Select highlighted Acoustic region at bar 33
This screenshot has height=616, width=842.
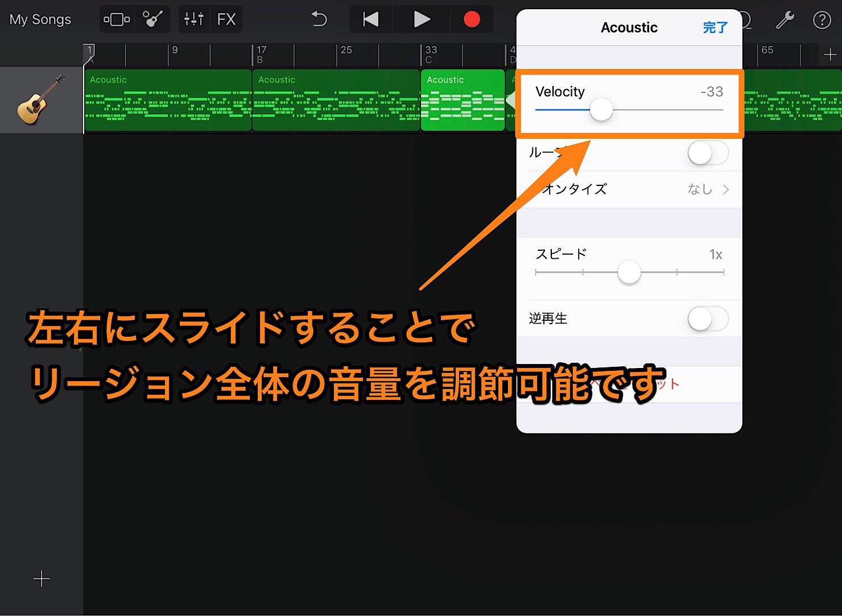463,100
